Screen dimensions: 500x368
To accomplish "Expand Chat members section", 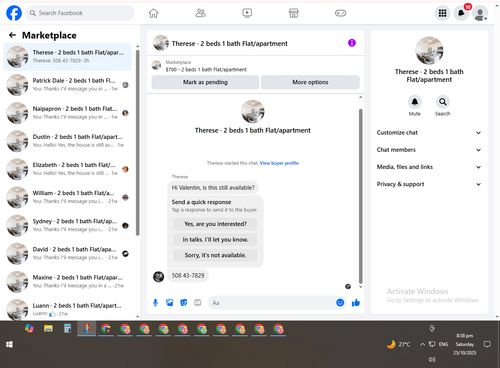I will pos(429,150).
